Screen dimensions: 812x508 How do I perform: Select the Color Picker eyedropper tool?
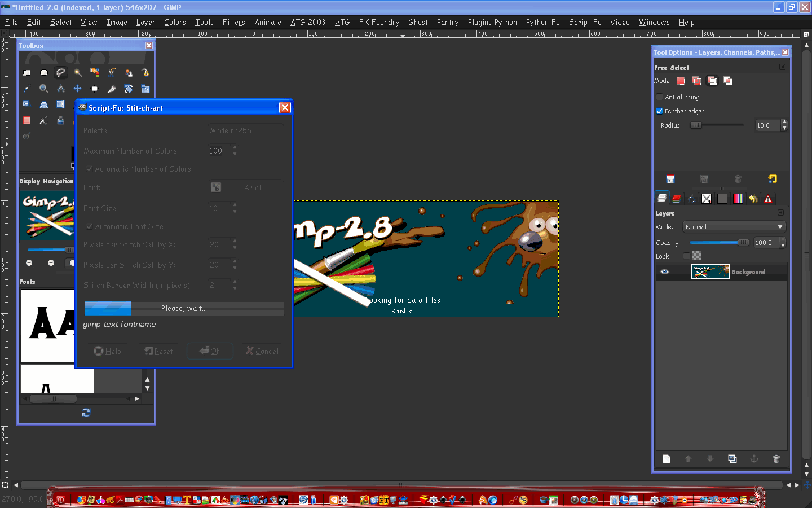[x=27, y=89]
